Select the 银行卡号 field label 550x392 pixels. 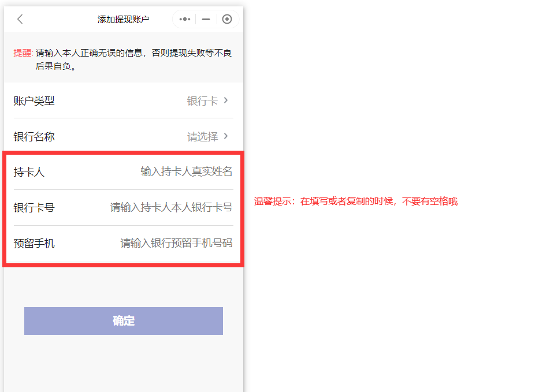(34, 207)
